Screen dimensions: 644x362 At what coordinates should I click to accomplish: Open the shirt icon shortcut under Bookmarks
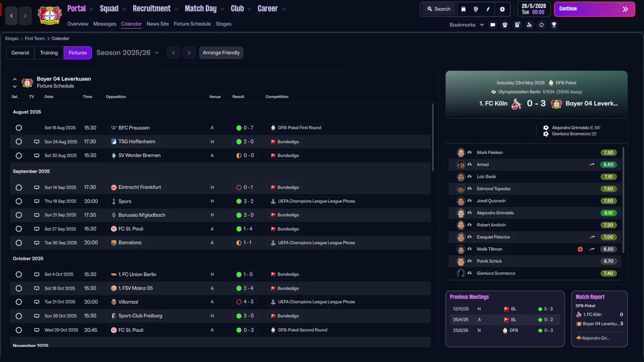505,25
